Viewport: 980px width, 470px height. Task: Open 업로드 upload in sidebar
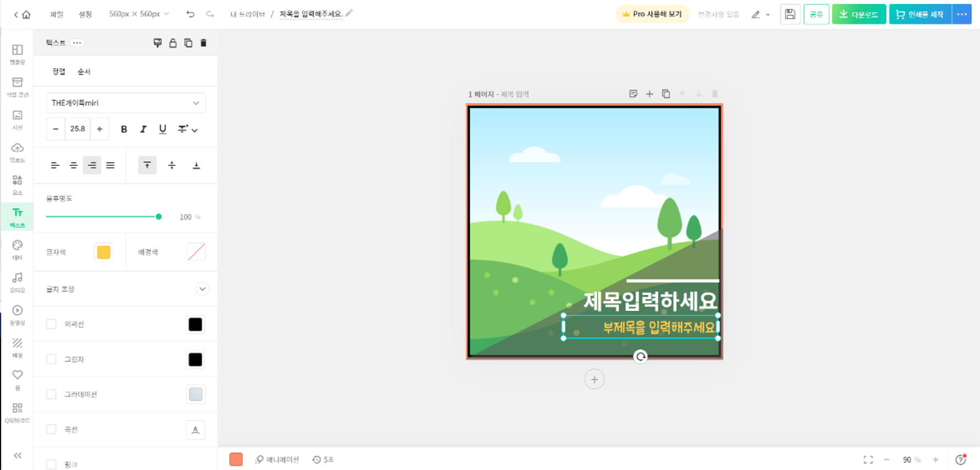click(x=17, y=153)
